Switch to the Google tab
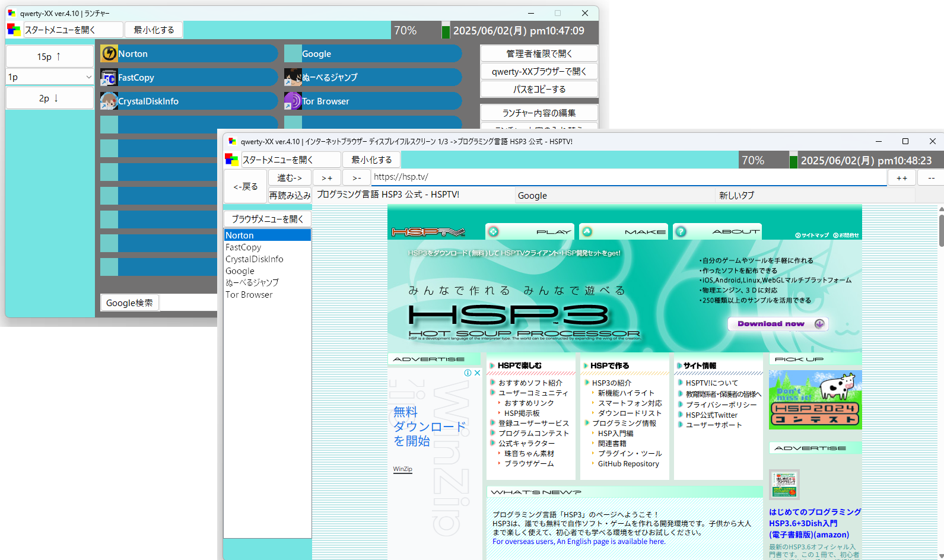The image size is (944, 560). click(x=615, y=195)
